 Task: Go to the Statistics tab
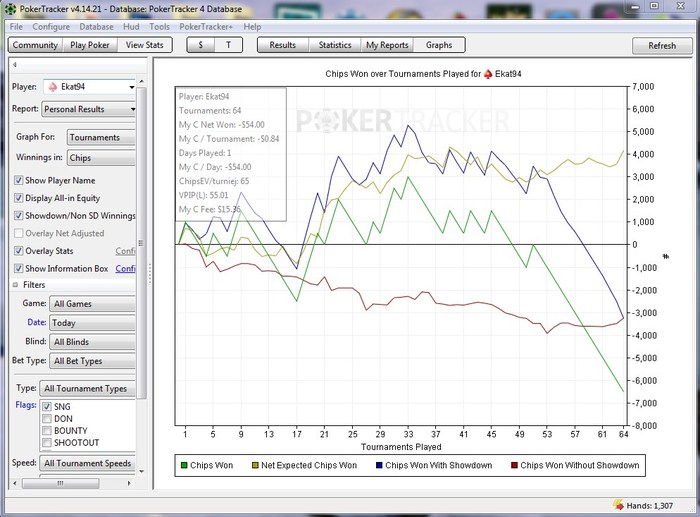coord(335,45)
